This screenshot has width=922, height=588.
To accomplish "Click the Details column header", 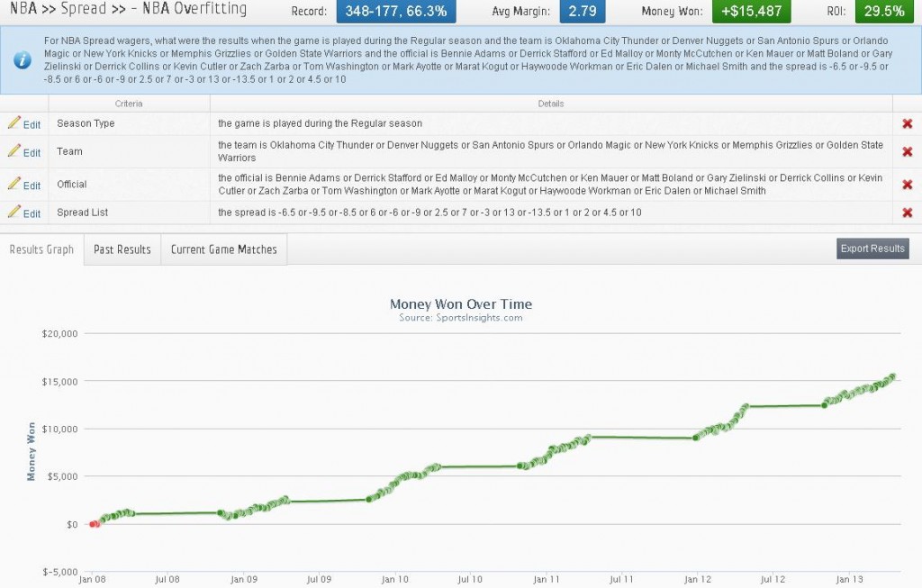I will [551, 104].
